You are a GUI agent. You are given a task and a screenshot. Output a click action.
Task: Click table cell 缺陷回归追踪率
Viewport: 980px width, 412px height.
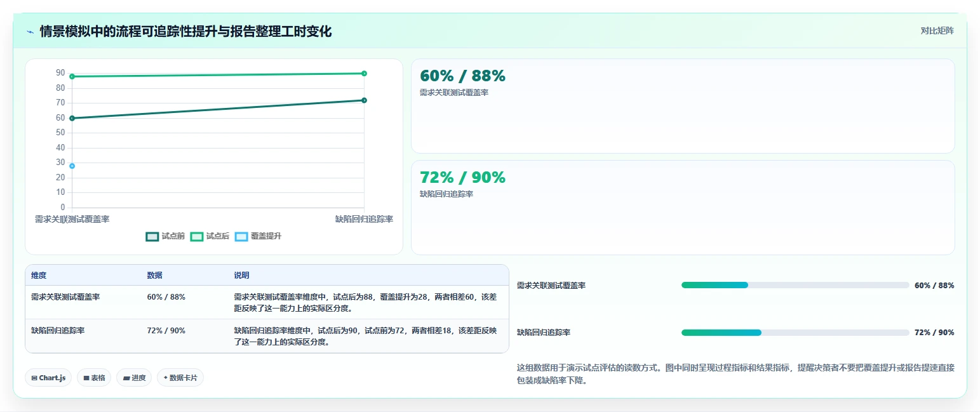(x=58, y=330)
